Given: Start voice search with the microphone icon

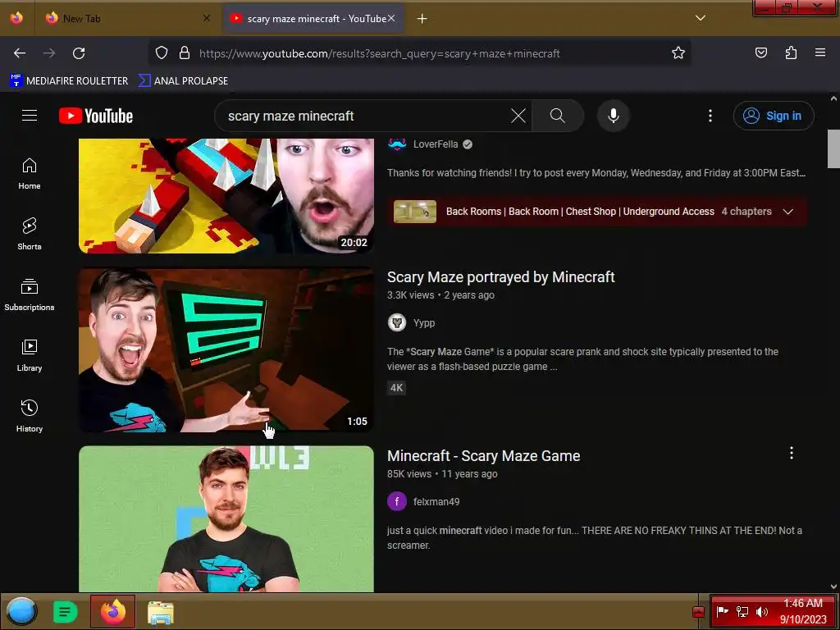Looking at the screenshot, I should tap(614, 116).
